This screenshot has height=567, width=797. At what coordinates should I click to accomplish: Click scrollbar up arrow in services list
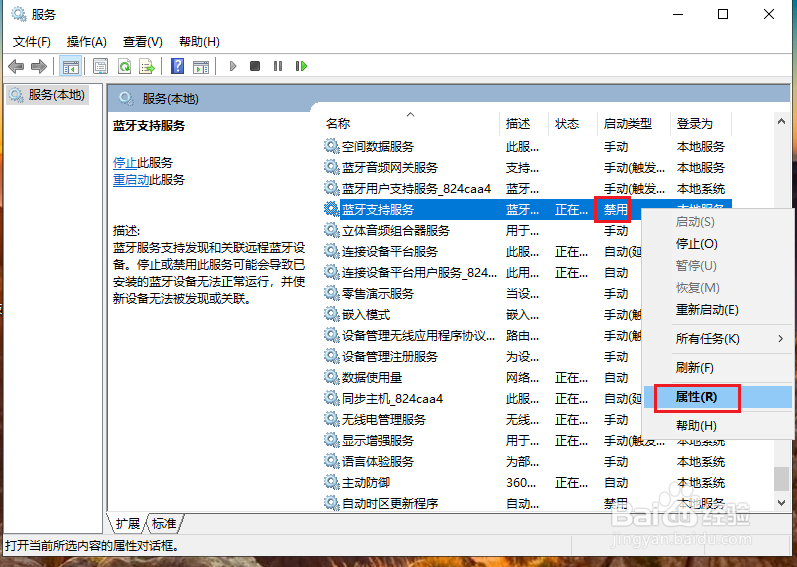point(781,121)
